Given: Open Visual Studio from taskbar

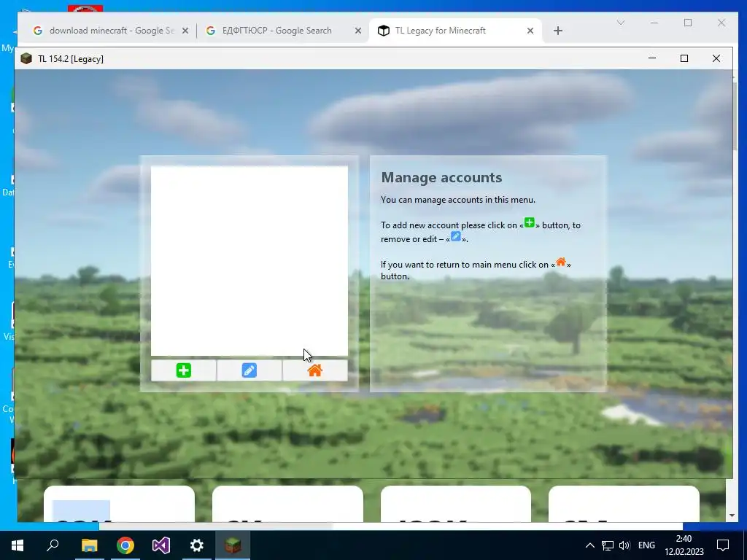Looking at the screenshot, I should coord(161,545).
